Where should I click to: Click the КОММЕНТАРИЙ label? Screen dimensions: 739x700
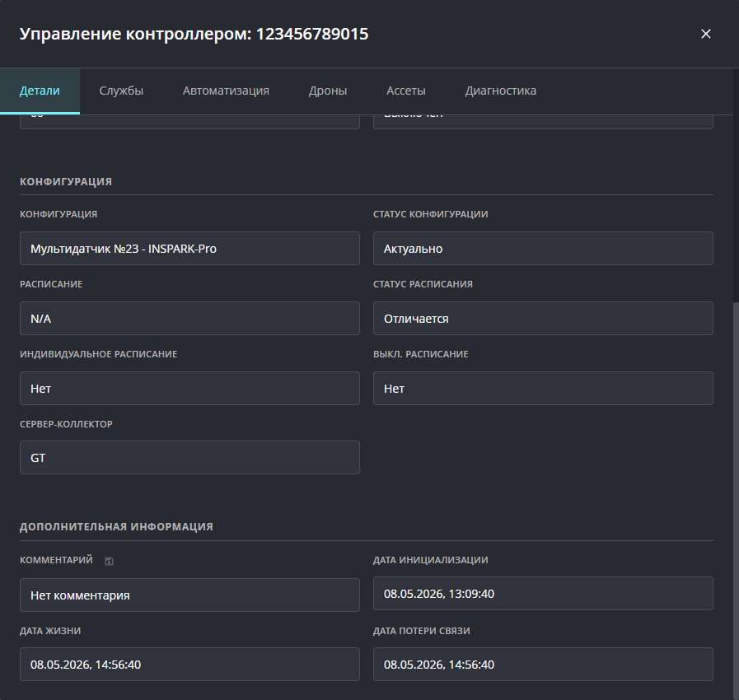pos(56,560)
